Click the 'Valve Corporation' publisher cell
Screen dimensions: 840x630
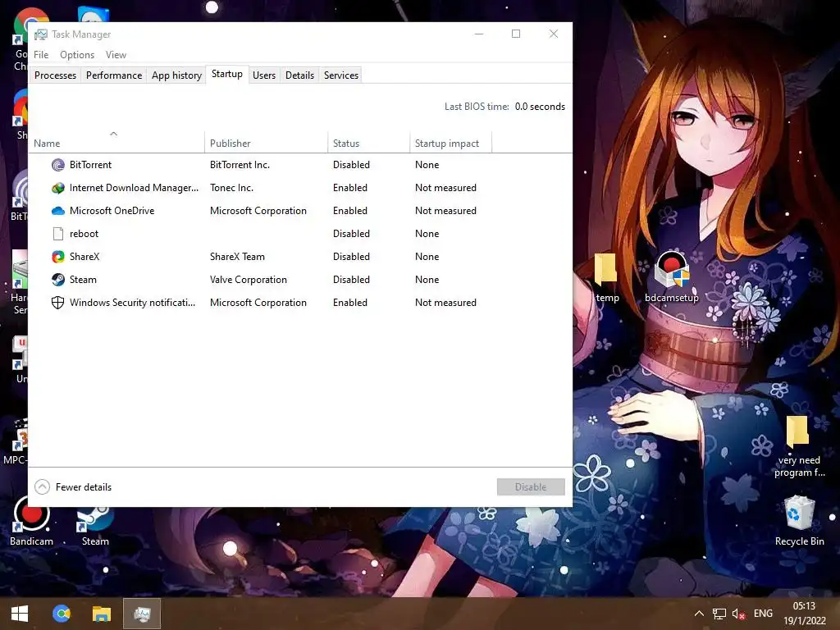tap(249, 280)
